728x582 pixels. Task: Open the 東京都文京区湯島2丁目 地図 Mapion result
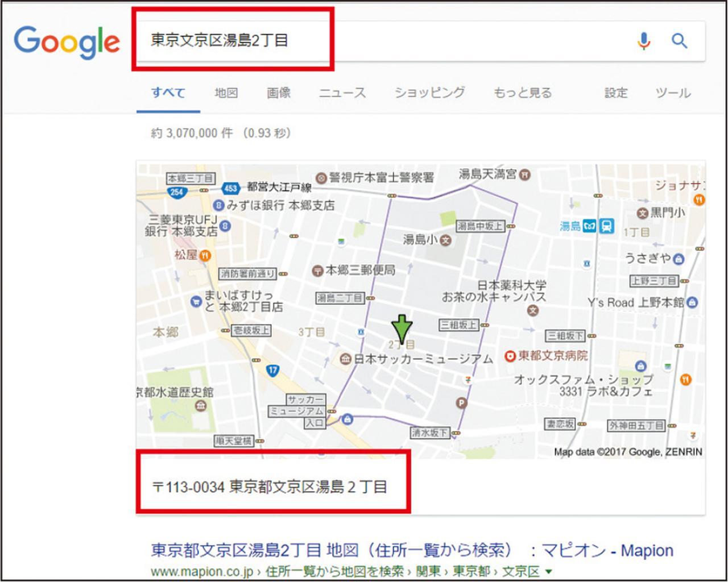tap(412, 550)
